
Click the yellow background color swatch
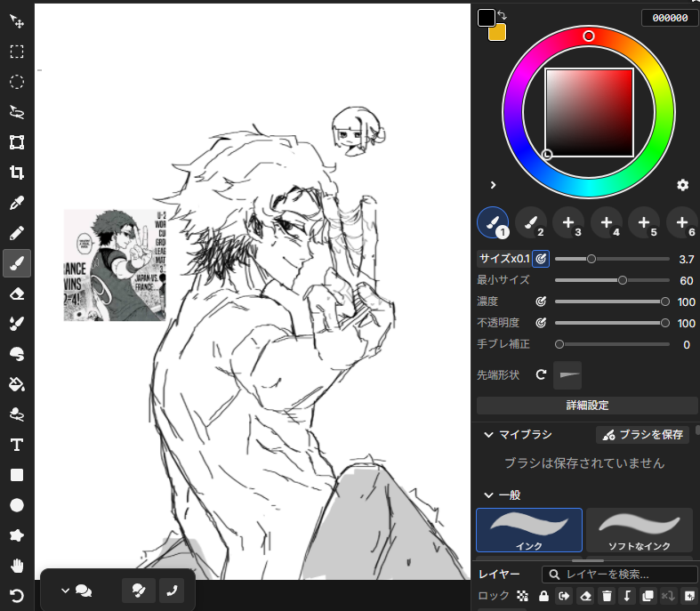pyautogui.click(x=498, y=34)
